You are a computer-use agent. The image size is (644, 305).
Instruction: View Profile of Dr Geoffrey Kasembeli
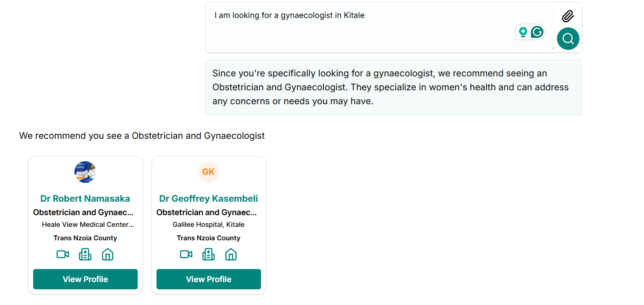click(209, 279)
